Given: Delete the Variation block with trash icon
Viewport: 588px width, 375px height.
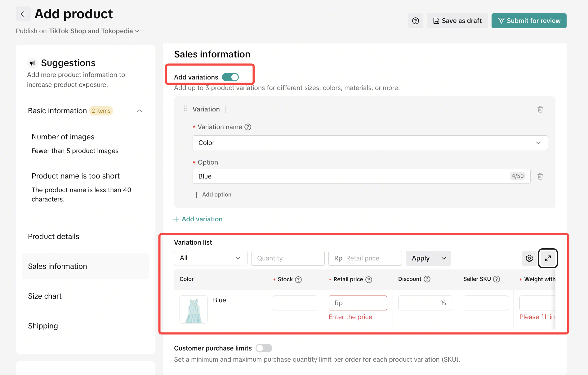Looking at the screenshot, I should [540, 109].
